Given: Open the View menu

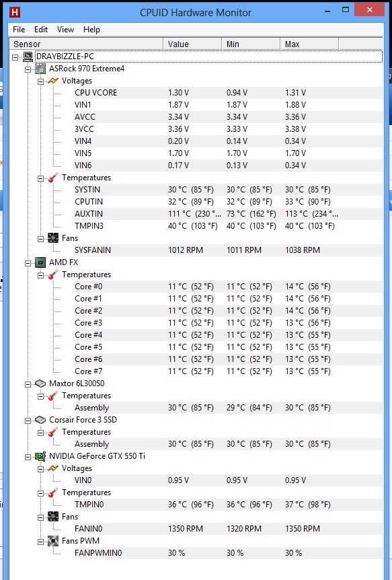Looking at the screenshot, I should click(x=65, y=30).
